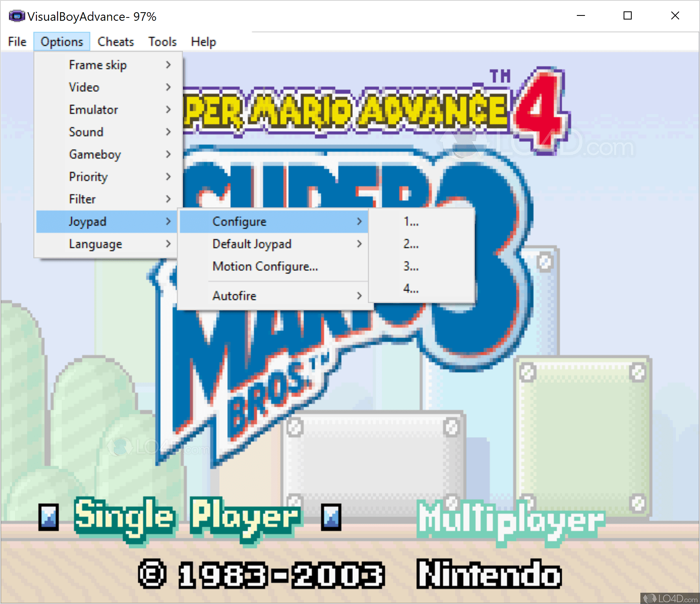Open the File menu
The image size is (700, 604).
(16, 41)
